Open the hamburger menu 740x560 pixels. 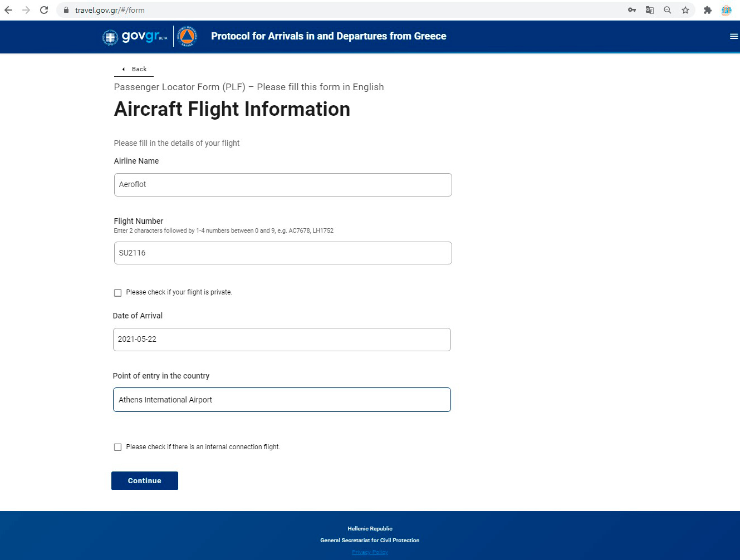734,36
